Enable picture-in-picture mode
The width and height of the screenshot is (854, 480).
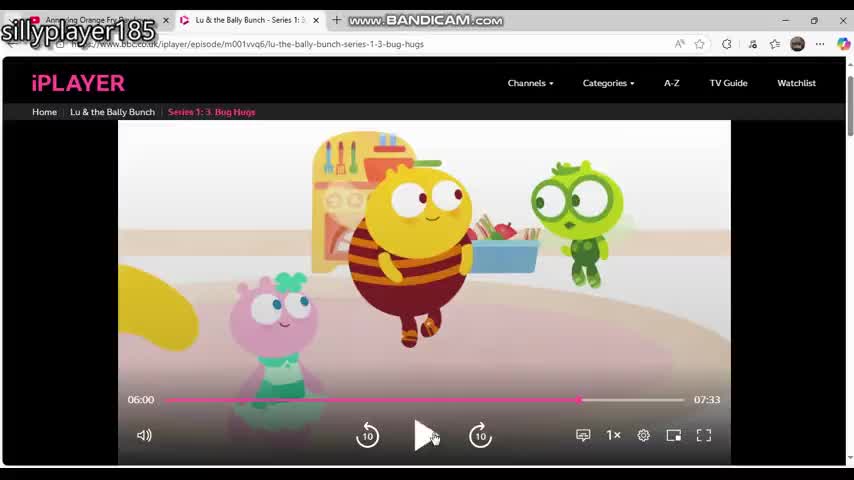(674, 435)
